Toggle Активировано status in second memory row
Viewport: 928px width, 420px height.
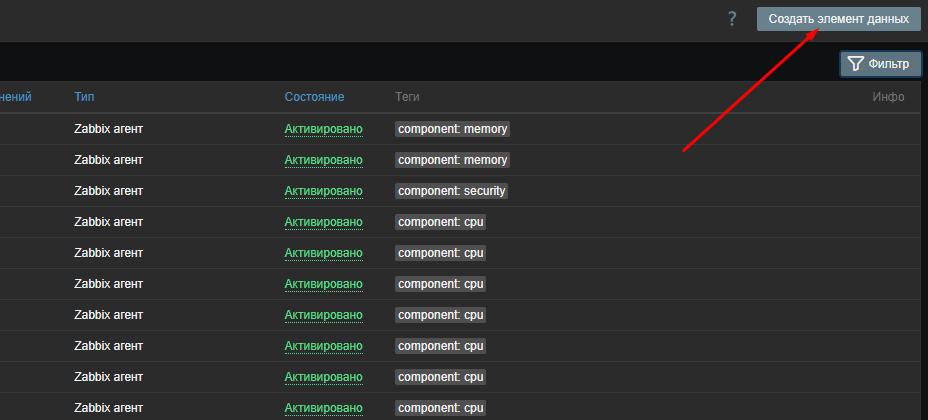tap(323, 160)
